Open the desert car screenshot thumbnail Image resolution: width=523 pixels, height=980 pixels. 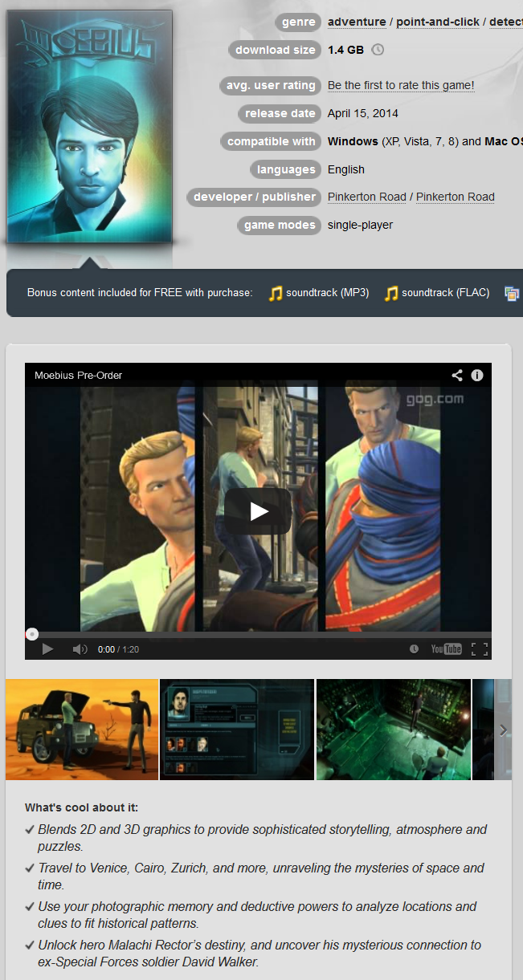click(x=82, y=730)
